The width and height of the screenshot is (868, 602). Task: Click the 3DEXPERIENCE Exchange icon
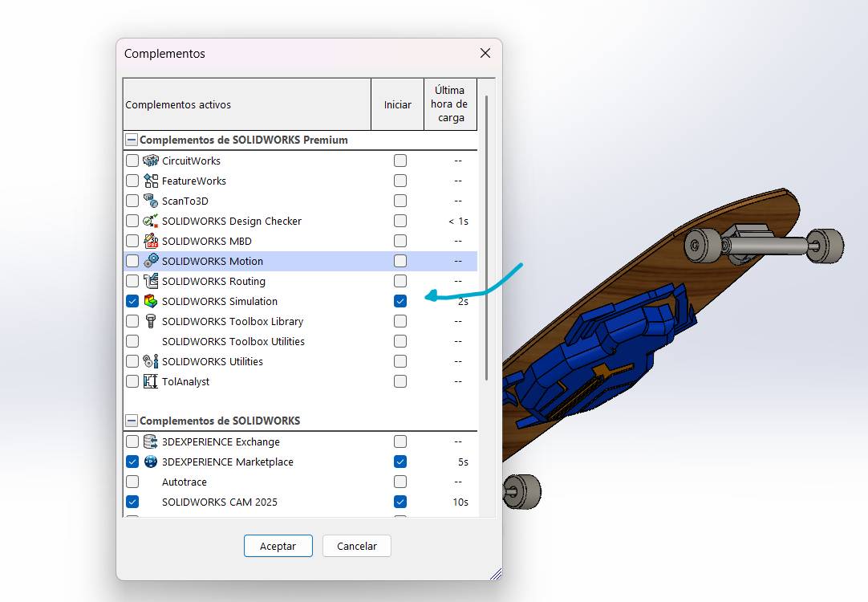151,441
